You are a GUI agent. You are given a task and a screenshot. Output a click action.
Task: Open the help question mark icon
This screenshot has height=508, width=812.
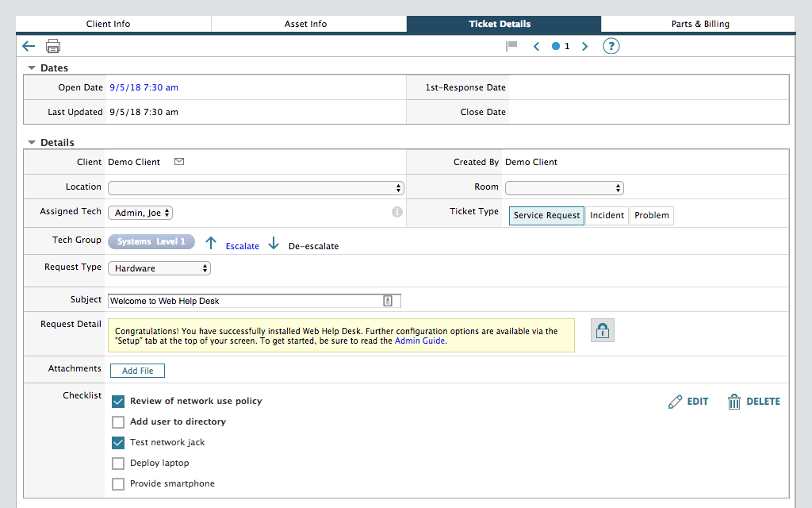pos(611,46)
